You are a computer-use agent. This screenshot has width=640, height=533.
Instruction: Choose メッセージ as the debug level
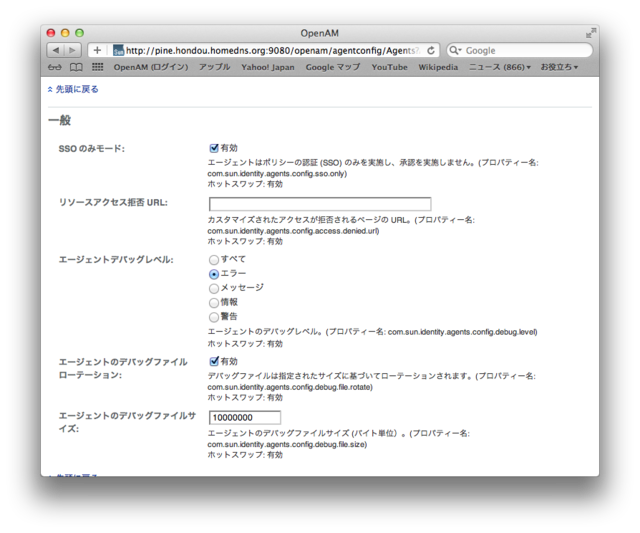214,288
